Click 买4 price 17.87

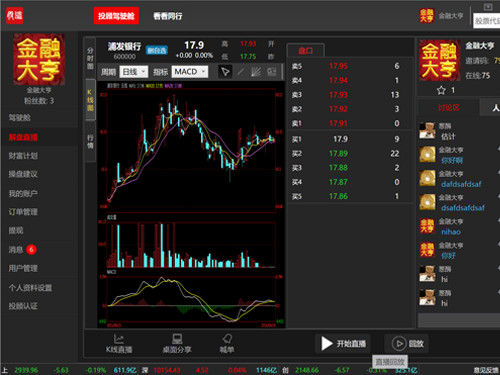click(x=338, y=182)
